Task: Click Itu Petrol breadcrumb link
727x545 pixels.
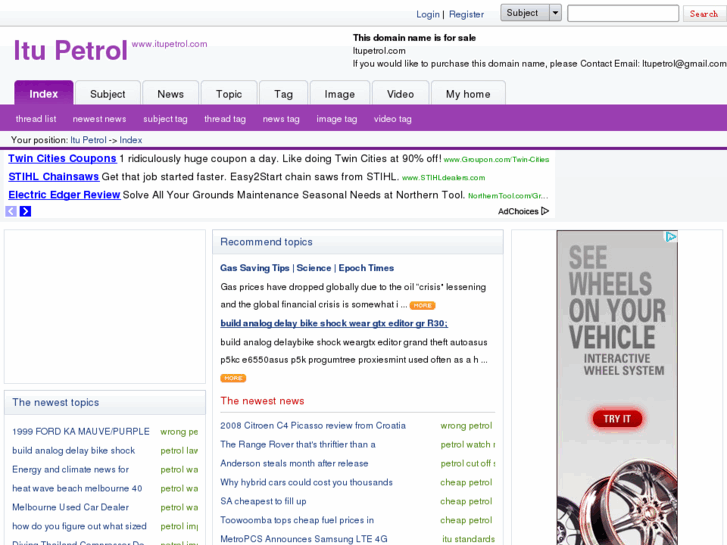Action: pyautogui.click(x=88, y=140)
